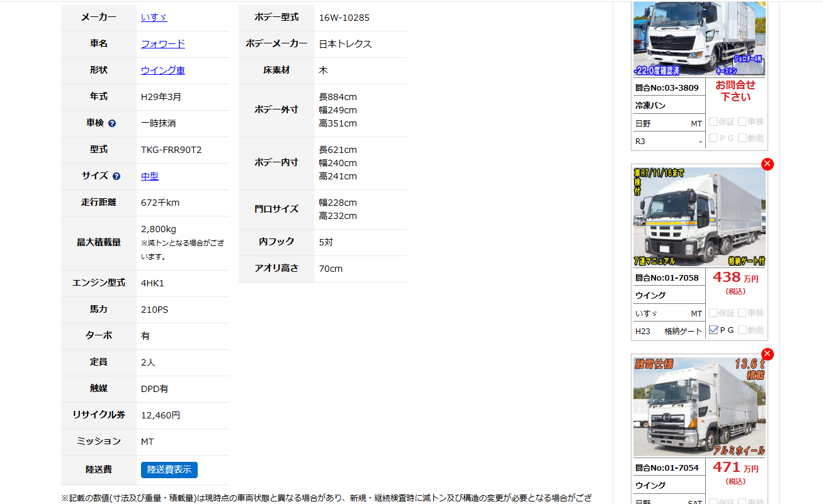Viewport: 823px width, 504px height.
Task: Click inquiry number 問合No:03-3809
Action: [x=667, y=88]
